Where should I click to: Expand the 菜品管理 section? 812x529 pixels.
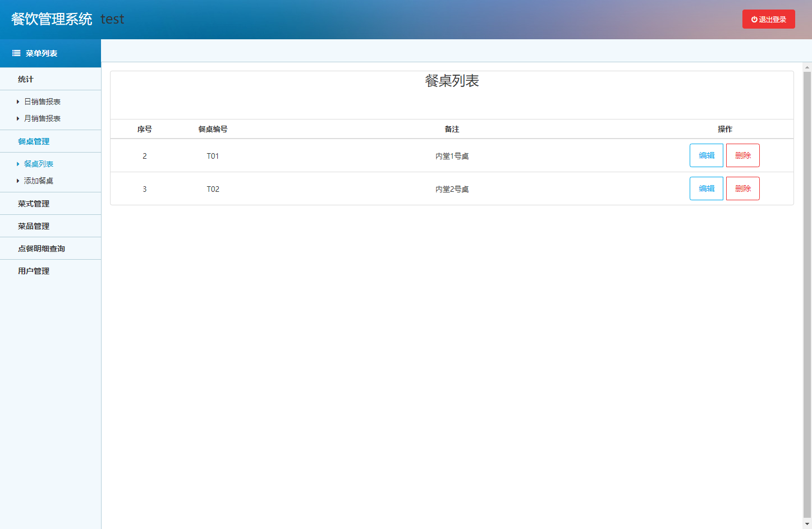tap(34, 226)
